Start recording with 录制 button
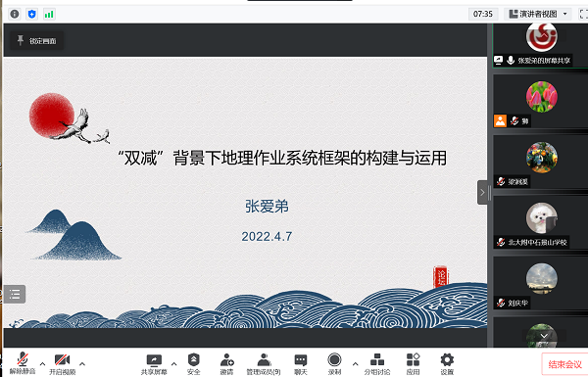588x377 pixels. tap(334, 364)
